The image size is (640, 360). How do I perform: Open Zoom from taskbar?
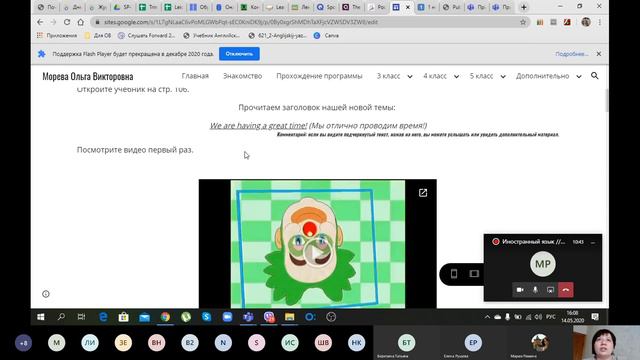227,317
